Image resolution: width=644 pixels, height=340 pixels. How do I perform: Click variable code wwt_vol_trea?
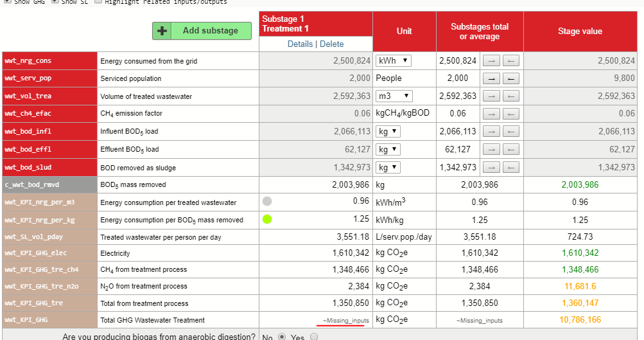(x=28, y=96)
